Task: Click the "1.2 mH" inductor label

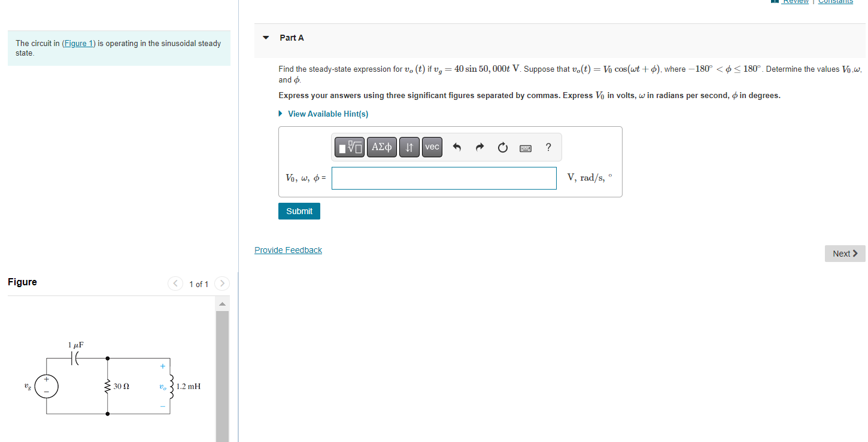Action: click(189, 386)
